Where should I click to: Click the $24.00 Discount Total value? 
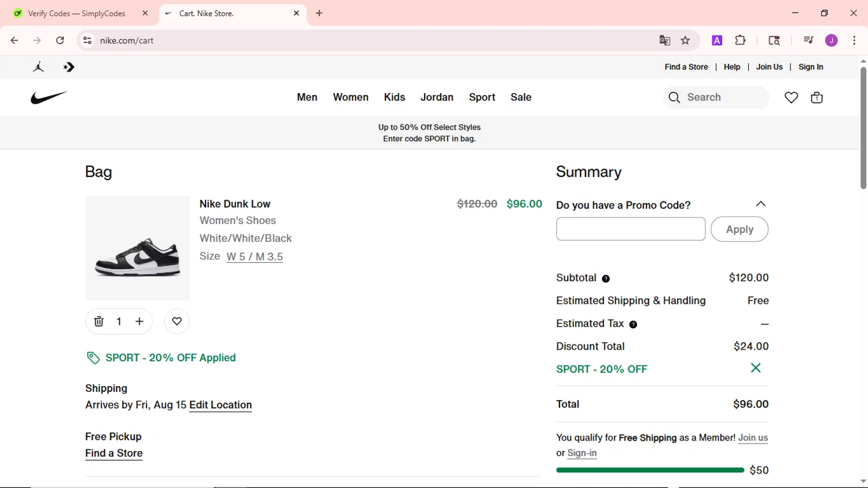click(751, 346)
